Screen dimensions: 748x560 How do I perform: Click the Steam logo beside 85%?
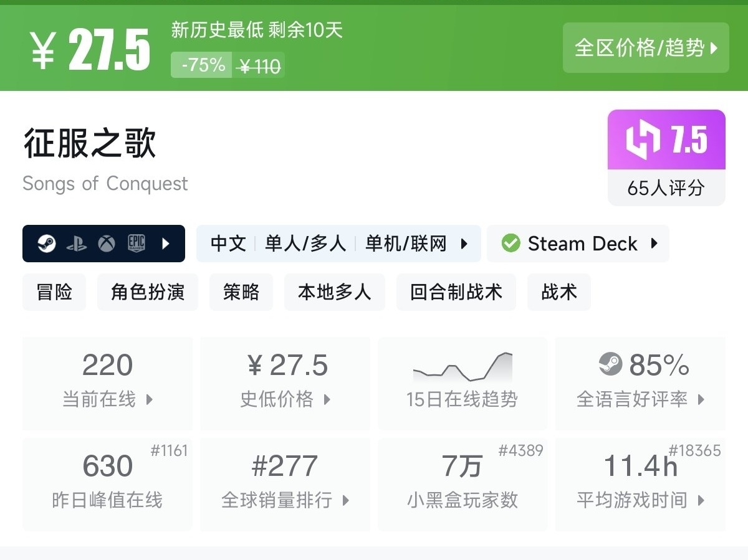pyautogui.click(x=610, y=364)
